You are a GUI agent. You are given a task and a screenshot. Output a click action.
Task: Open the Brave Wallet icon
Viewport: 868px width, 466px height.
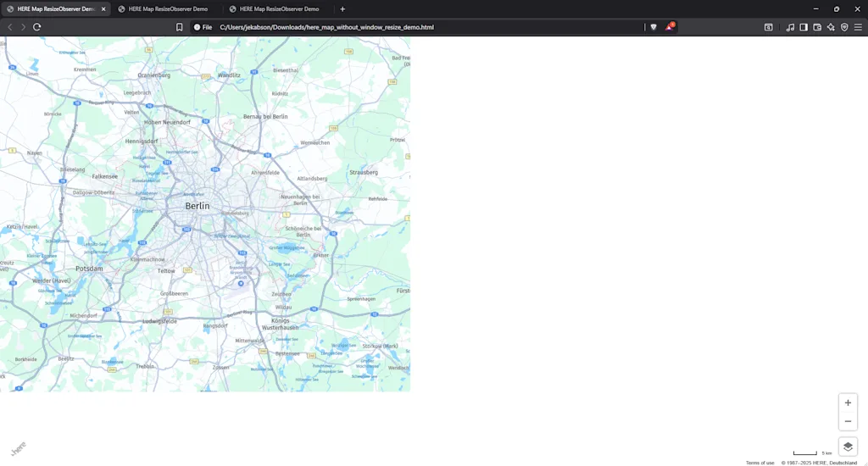point(817,27)
